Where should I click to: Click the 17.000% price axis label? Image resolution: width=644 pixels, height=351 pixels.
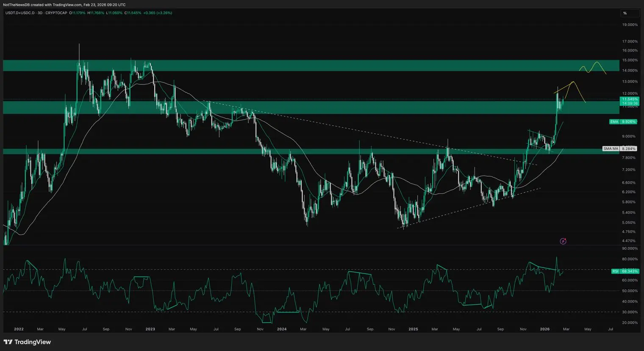coord(630,42)
